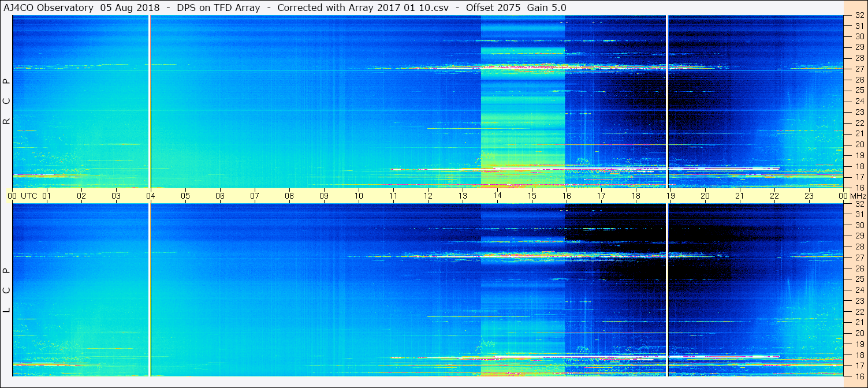
Task: Click the 31 MHz label of LCP panel
Action: click(x=859, y=214)
